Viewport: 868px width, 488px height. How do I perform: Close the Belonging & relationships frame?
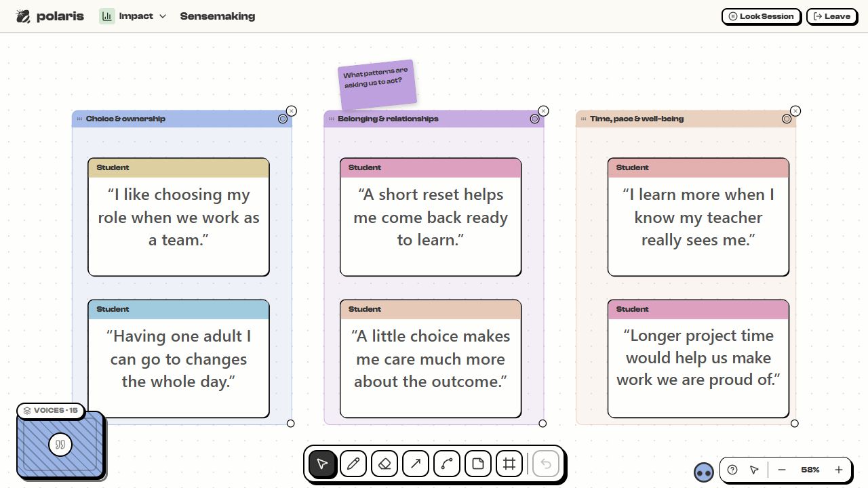click(x=543, y=111)
